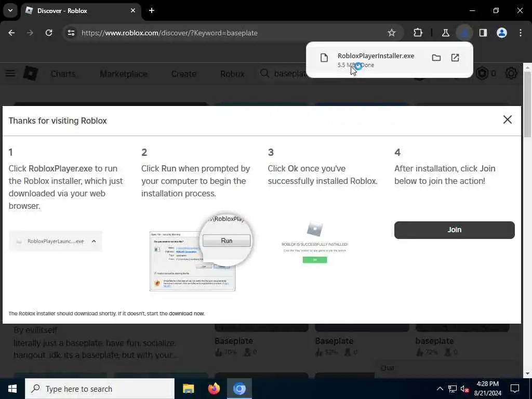Open File Explorer from the taskbar
This screenshot has height=399, width=532.
click(x=188, y=389)
